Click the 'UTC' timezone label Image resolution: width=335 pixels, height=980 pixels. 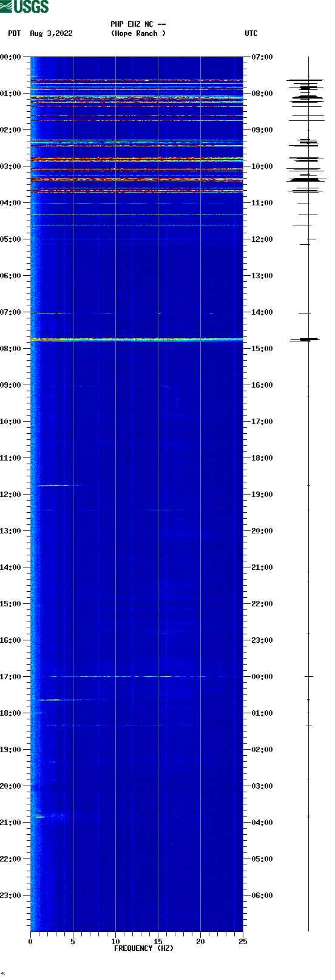(251, 33)
